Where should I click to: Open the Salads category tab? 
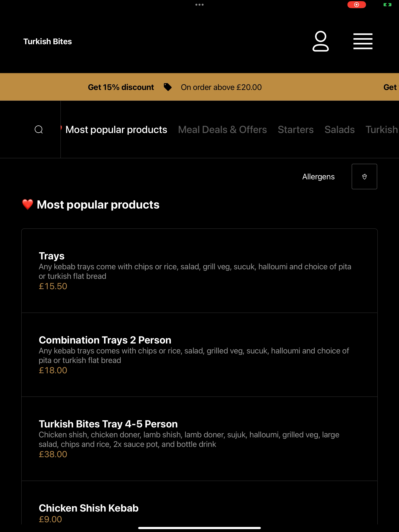339,129
